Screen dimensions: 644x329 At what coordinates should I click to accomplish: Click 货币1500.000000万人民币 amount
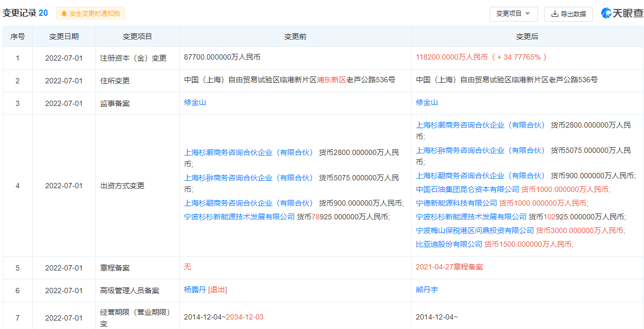pos(529,244)
